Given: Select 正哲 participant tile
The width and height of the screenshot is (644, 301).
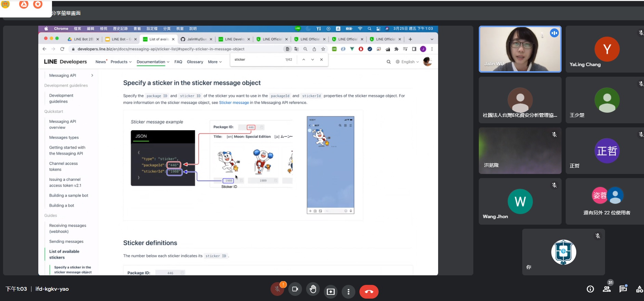Looking at the screenshot, I should pos(605,151).
